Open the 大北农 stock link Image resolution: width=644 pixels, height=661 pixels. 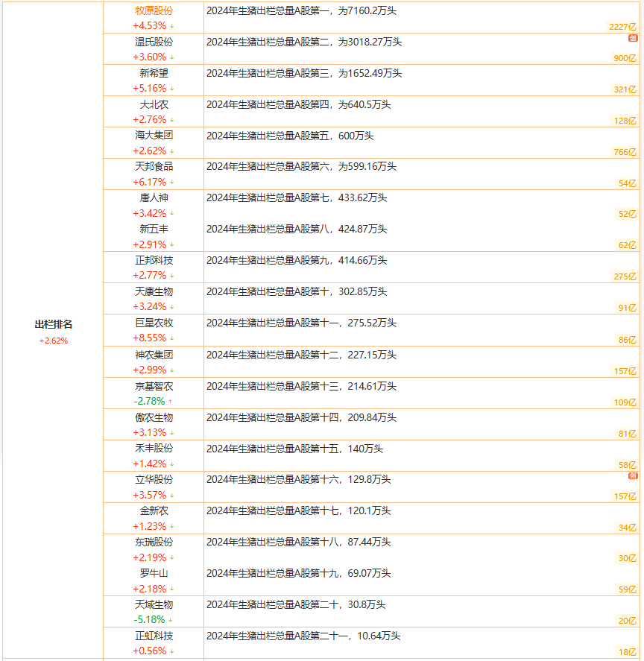tap(154, 104)
